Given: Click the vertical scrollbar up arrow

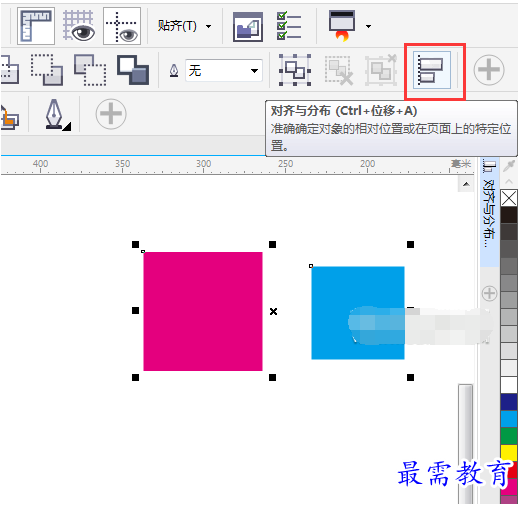Looking at the screenshot, I should (466, 184).
